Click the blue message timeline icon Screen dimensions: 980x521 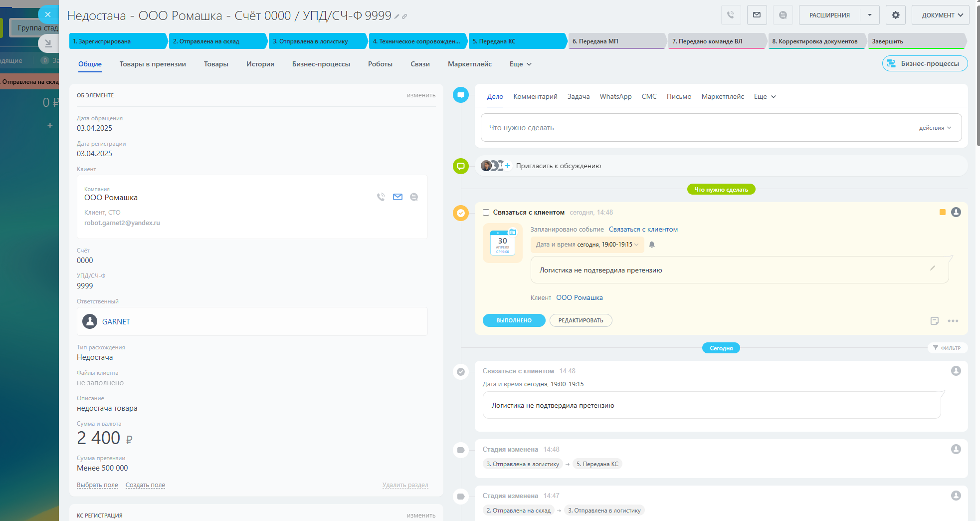pos(461,95)
